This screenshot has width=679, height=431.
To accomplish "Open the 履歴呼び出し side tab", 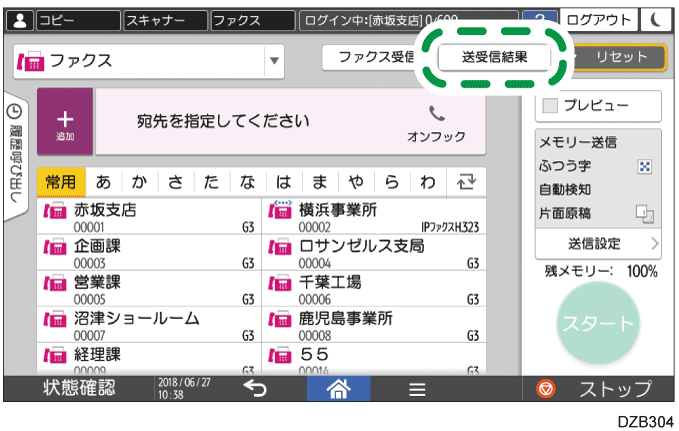I will (x=16, y=156).
